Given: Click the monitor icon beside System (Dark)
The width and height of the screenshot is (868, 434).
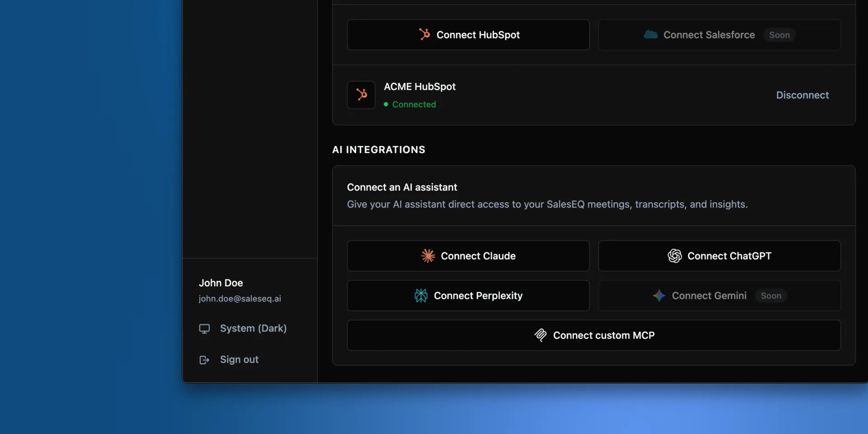Looking at the screenshot, I should click(204, 329).
